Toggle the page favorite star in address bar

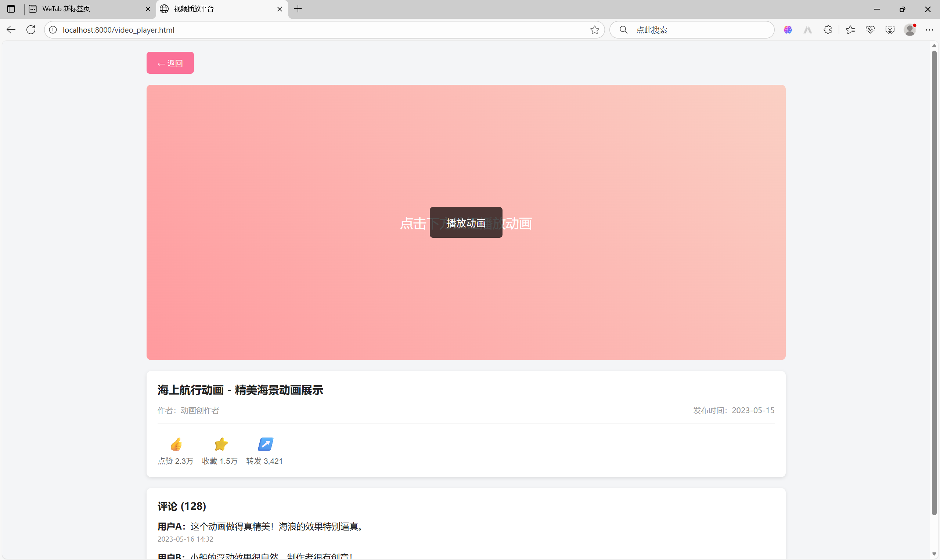click(x=594, y=30)
